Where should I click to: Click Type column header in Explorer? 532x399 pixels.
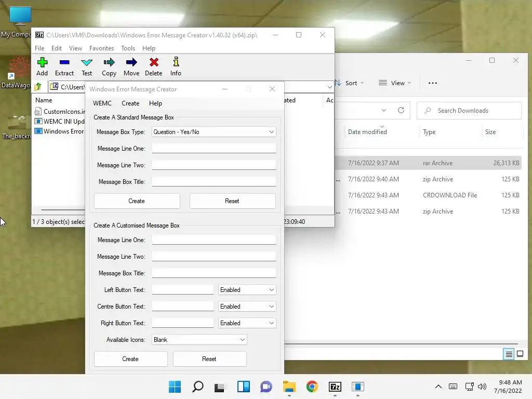tap(429, 131)
